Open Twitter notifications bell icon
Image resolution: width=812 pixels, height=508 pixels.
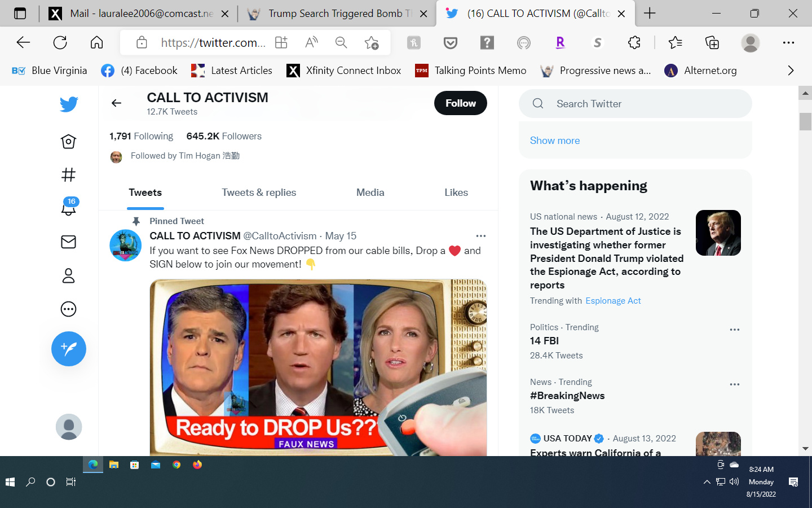pyautogui.click(x=68, y=208)
